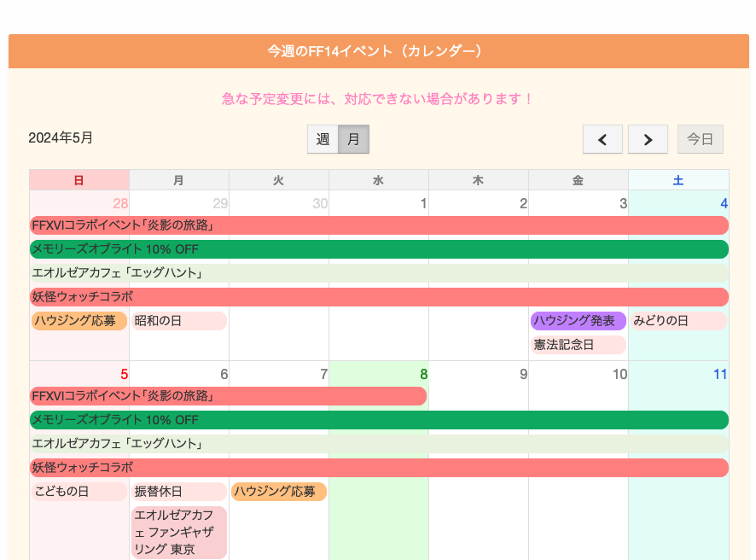
Task: Select date 1 in the calendar
Action: coord(423,203)
